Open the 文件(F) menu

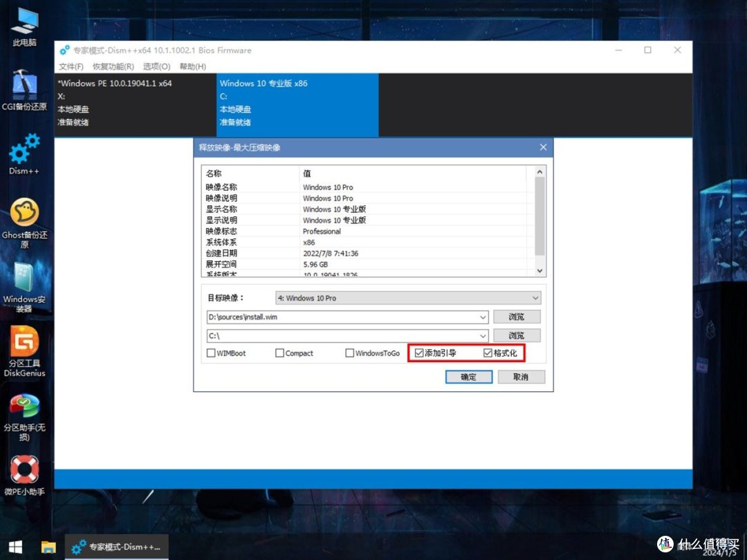pos(71,66)
